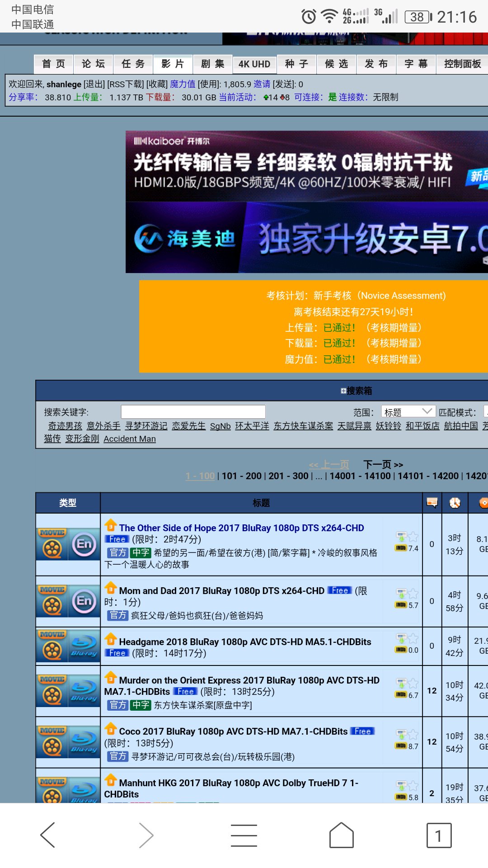Tap browser home icon
Image resolution: width=488 pixels, height=868 pixels.
342,835
